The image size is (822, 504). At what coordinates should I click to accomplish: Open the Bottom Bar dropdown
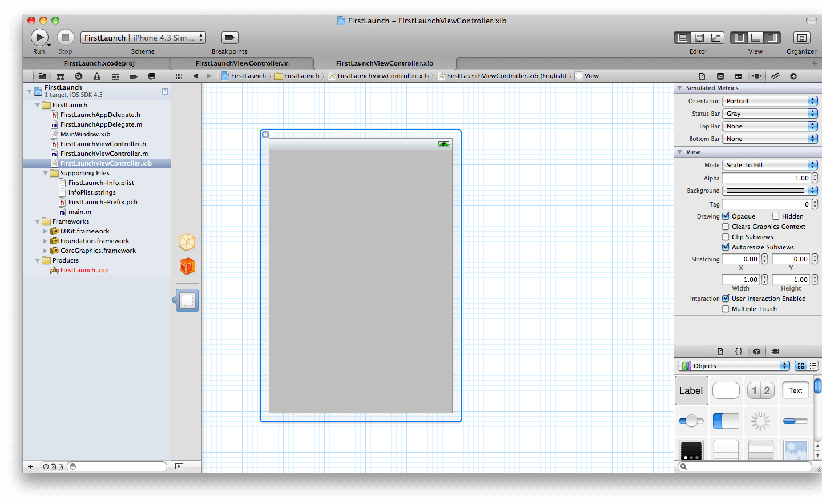point(770,139)
